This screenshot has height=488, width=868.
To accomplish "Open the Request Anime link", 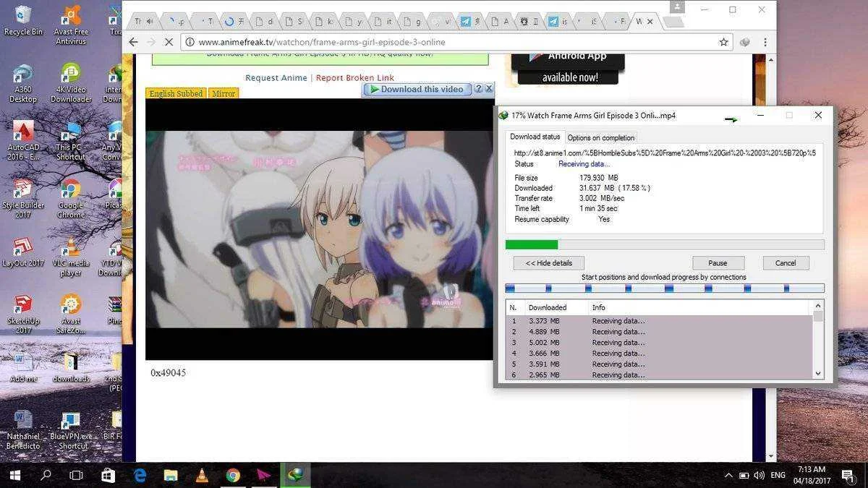I will pyautogui.click(x=276, y=77).
